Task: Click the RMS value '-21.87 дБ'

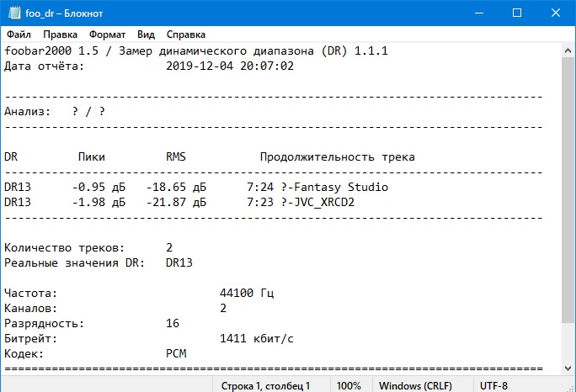Action: [176, 202]
